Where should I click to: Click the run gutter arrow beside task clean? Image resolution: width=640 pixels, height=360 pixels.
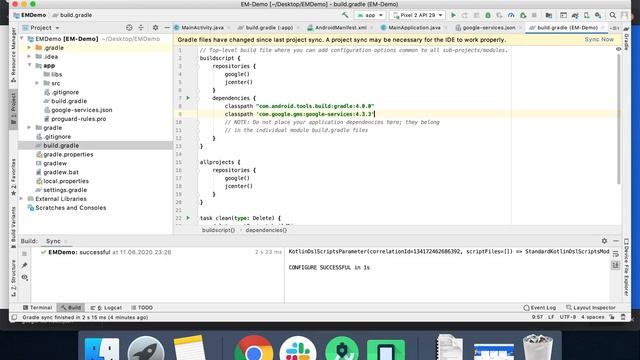pos(188,218)
